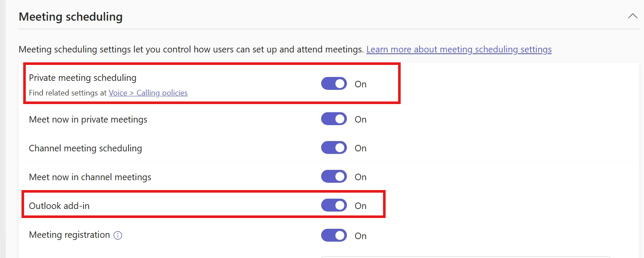The width and height of the screenshot is (644, 258).
Task: Click the Private meeting scheduling label
Action: tap(83, 78)
